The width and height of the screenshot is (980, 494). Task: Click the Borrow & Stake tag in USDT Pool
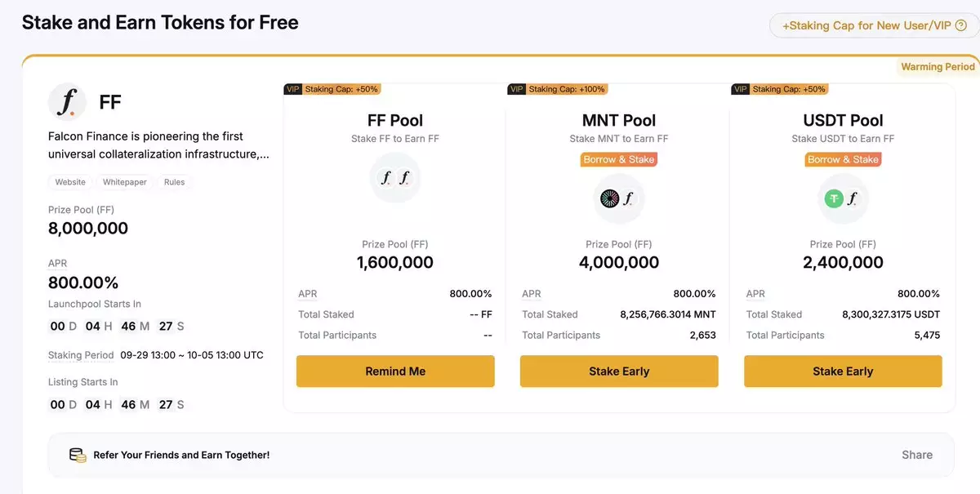coord(843,159)
